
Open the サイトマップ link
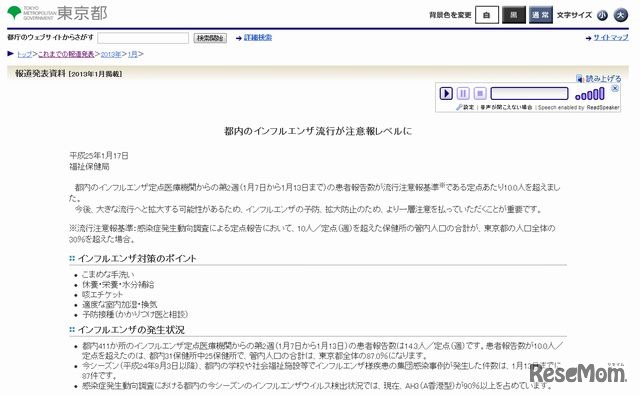611,38
